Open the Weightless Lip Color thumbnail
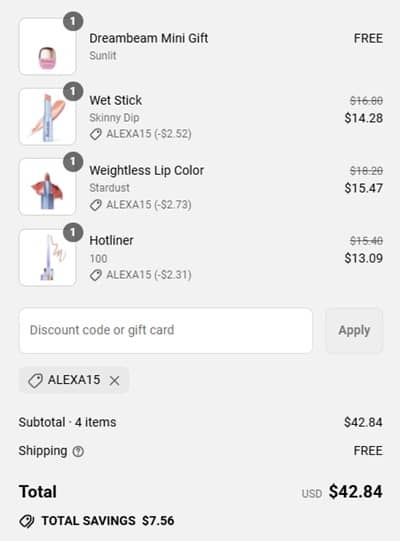This screenshot has width=400, height=541. pyautogui.click(x=48, y=187)
